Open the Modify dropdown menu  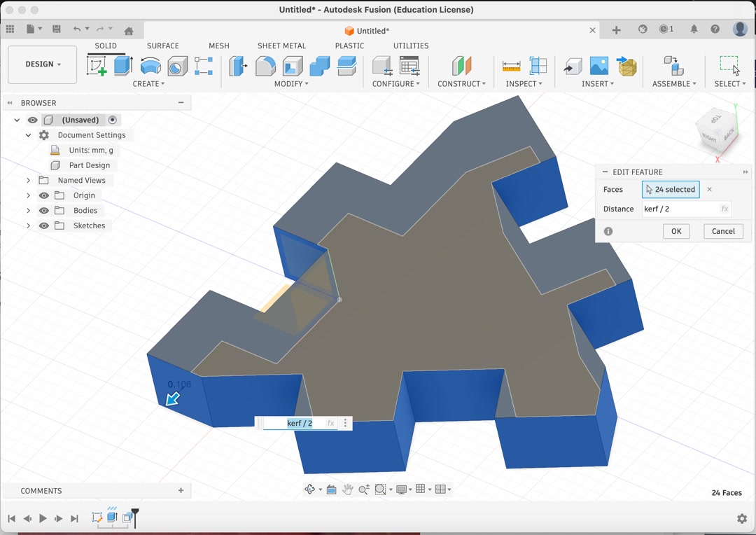pyautogui.click(x=290, y=83)
